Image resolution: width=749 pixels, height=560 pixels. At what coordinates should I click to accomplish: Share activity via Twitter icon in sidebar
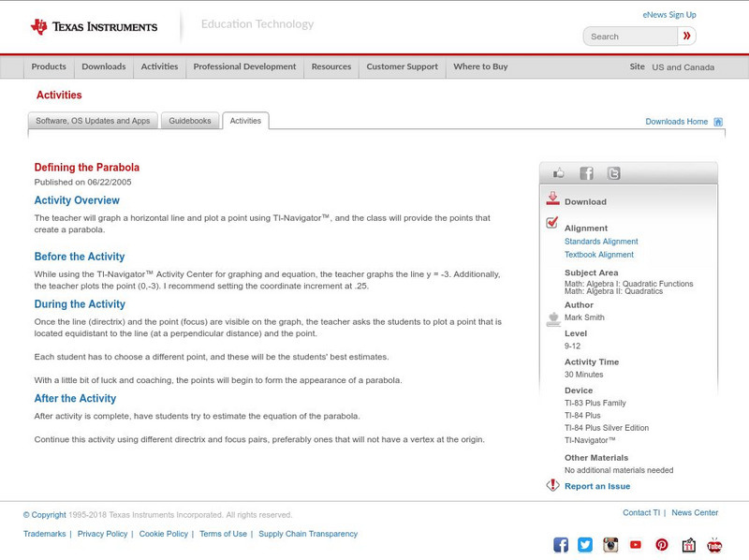pos(614,173)
